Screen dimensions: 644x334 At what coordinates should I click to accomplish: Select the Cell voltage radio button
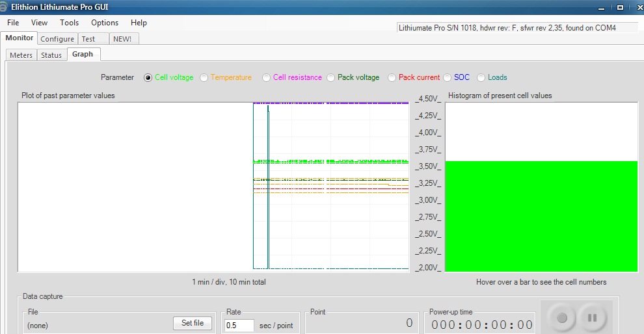click(148, 77)
